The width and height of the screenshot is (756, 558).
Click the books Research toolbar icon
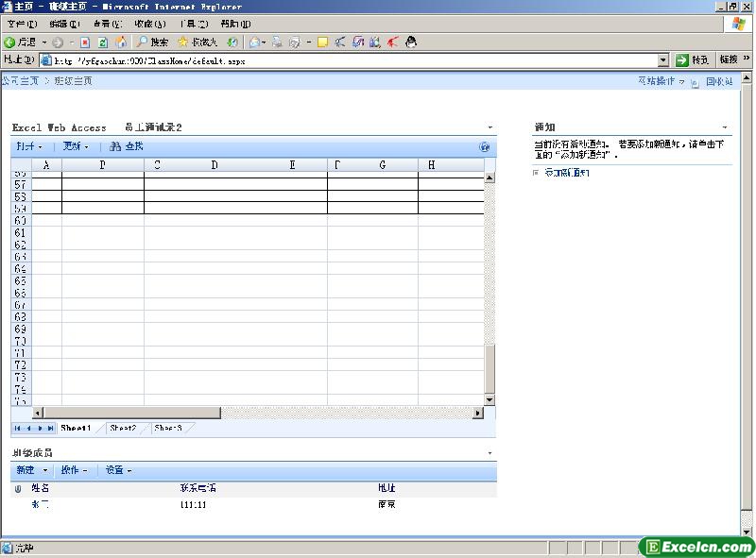point(375,42)
